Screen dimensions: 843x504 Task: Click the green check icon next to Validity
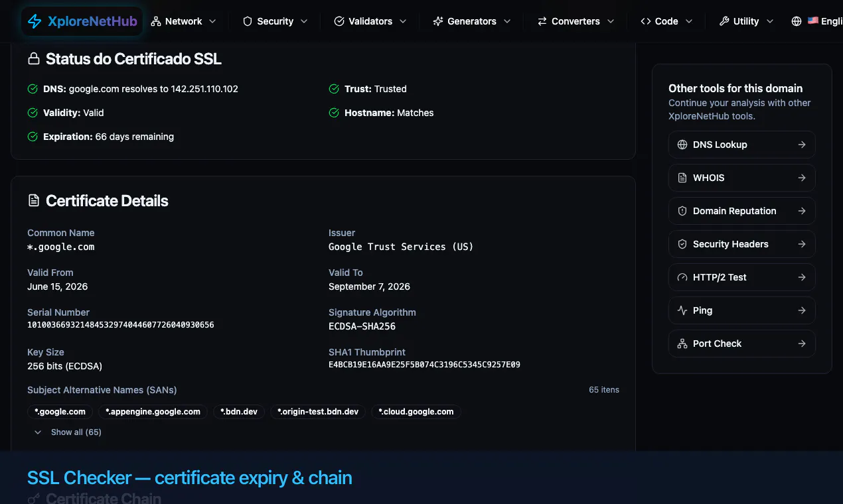point(33,113)
